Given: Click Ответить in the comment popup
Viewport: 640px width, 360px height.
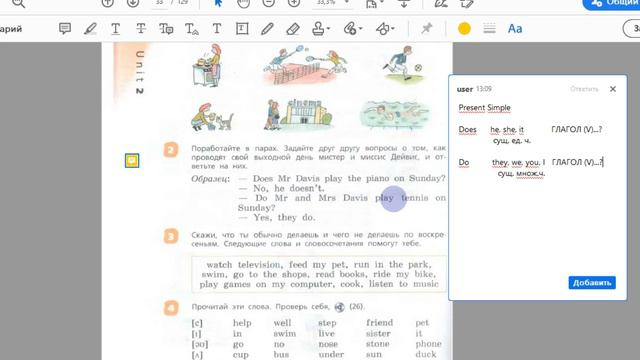Looking at the screenshot, I should [x=584, y=89].
